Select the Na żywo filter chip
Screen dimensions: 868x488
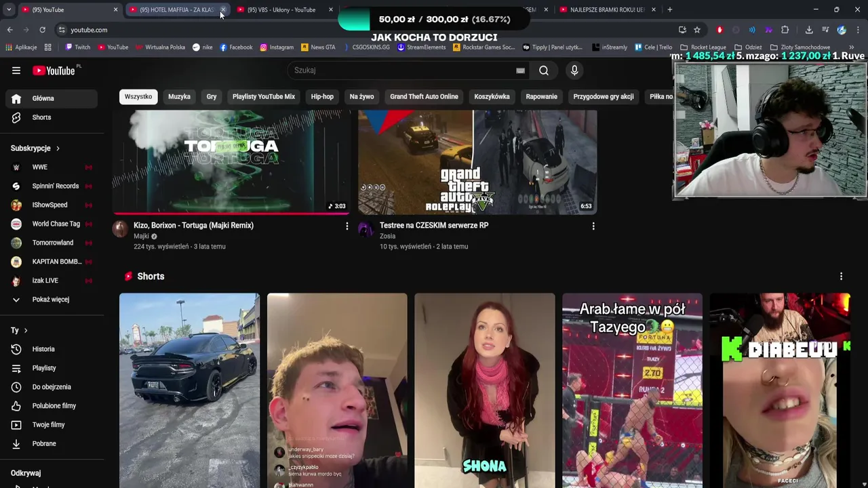tap(362, 97)
